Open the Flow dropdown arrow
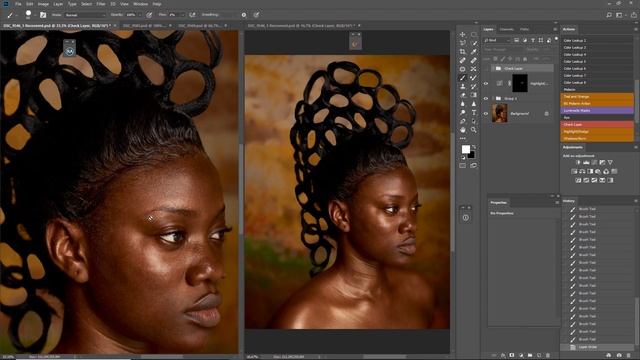The height and width of the screenshot is (360, 640). [182, 15]
